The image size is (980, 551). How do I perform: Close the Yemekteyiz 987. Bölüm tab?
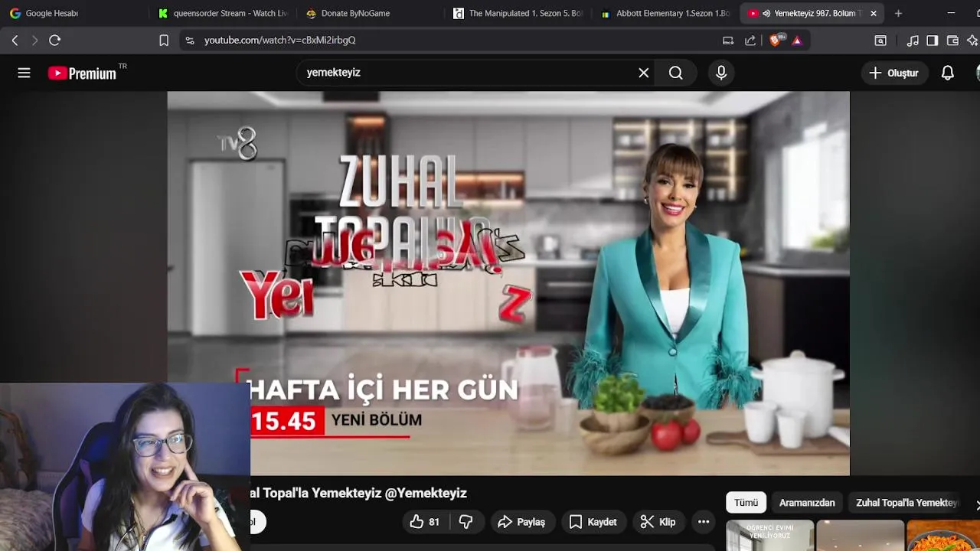[874, 13]
